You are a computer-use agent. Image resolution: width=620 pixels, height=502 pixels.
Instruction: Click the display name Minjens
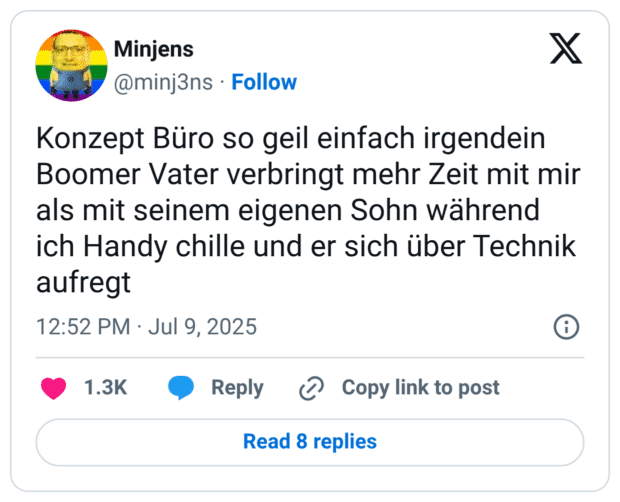point(154,49)
